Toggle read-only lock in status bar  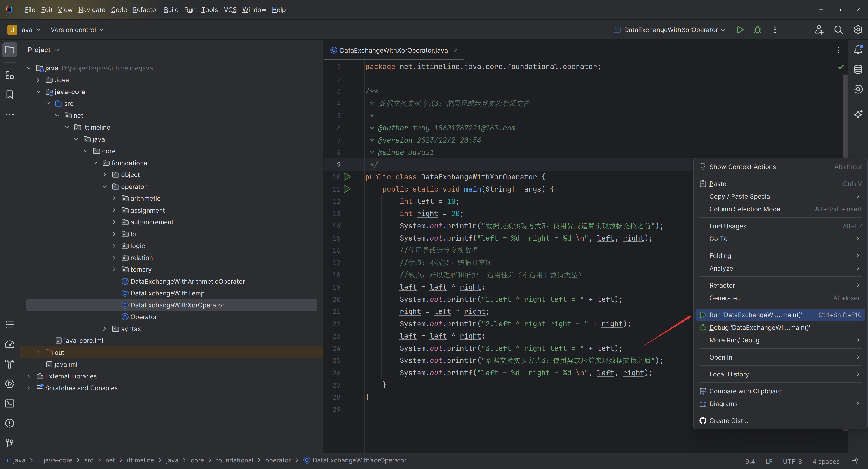[x=854, y=461]
